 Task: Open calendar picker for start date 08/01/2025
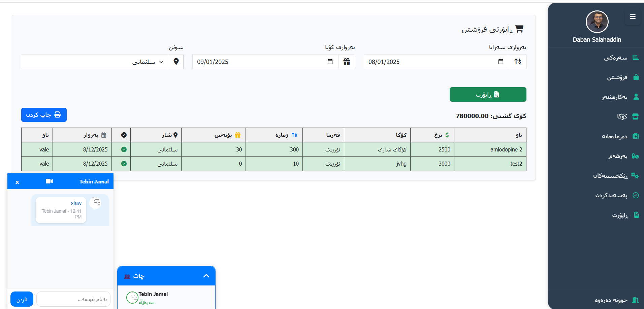[501, 62]
